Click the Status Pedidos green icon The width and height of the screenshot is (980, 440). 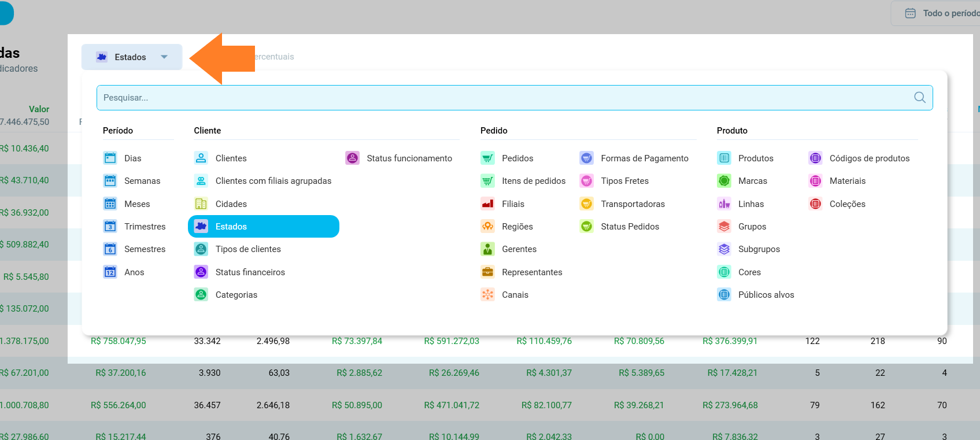click(x=586, y=226)
